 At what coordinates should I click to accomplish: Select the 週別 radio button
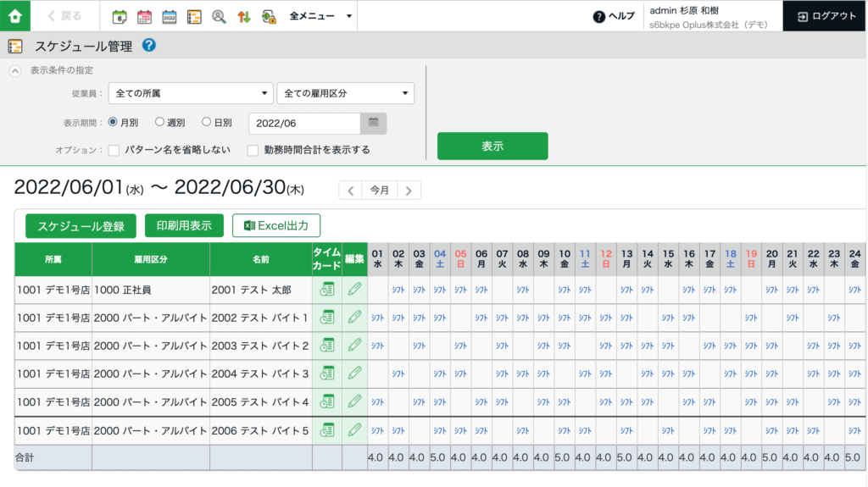[x=160, y=123]
